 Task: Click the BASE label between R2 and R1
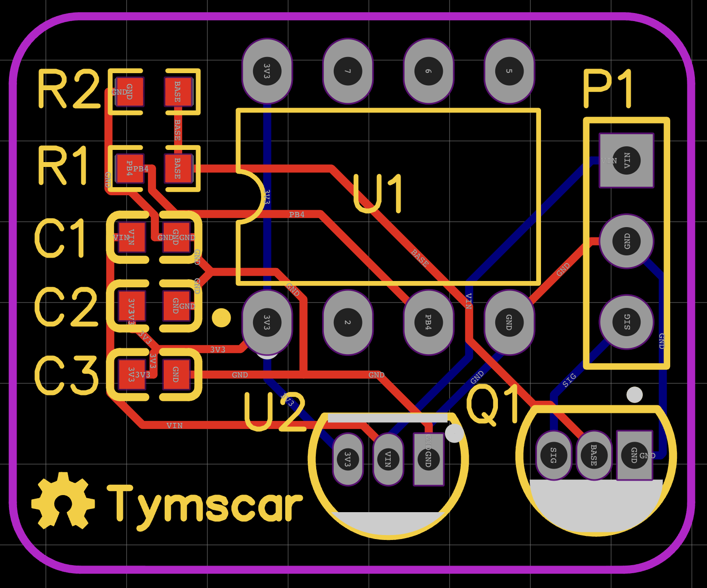(178, 130)
